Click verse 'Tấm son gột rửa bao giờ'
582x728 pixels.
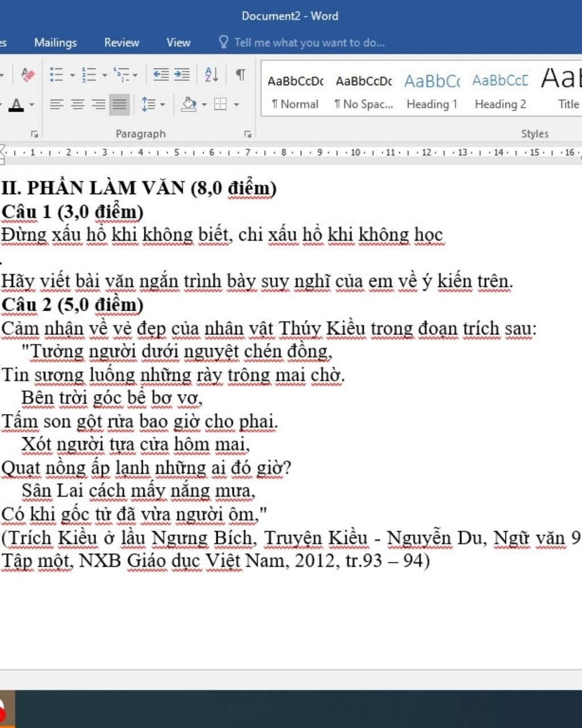tap(140, 421)
